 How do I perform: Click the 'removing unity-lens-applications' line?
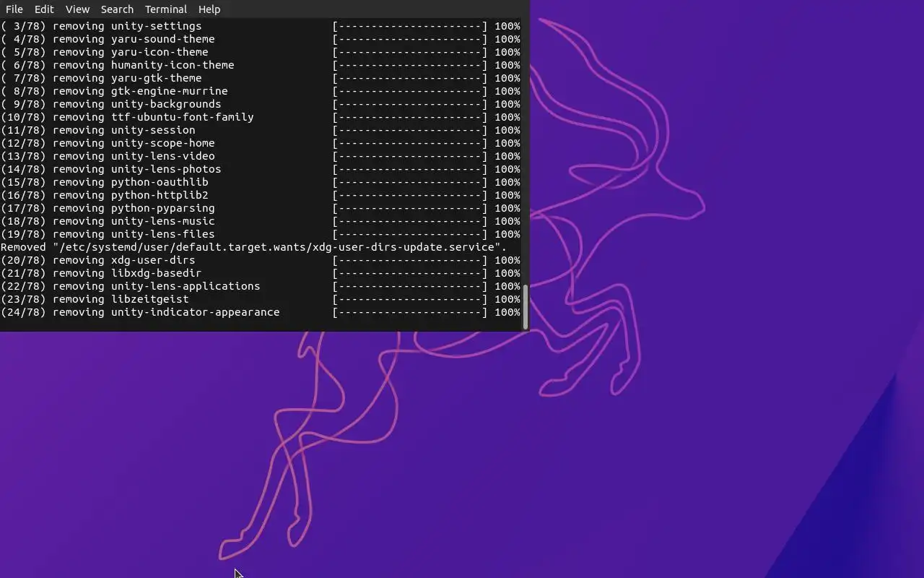point(260,286)
